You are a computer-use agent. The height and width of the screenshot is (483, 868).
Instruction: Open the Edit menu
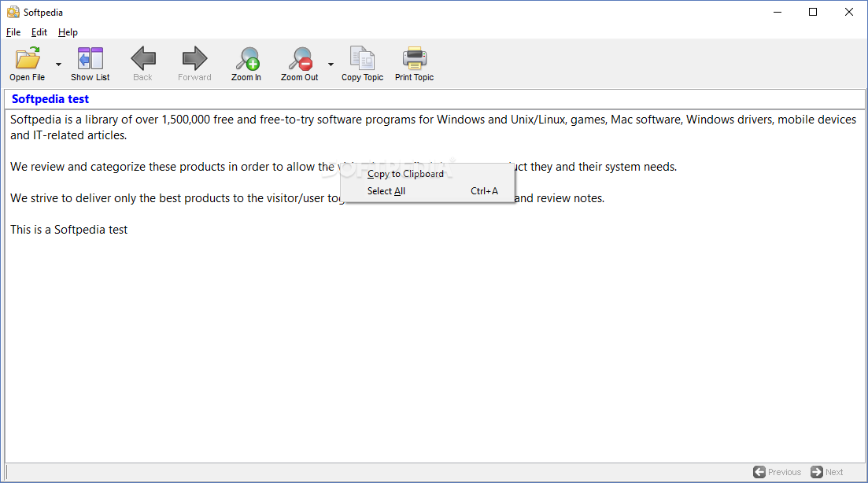(x=39, y=32)
